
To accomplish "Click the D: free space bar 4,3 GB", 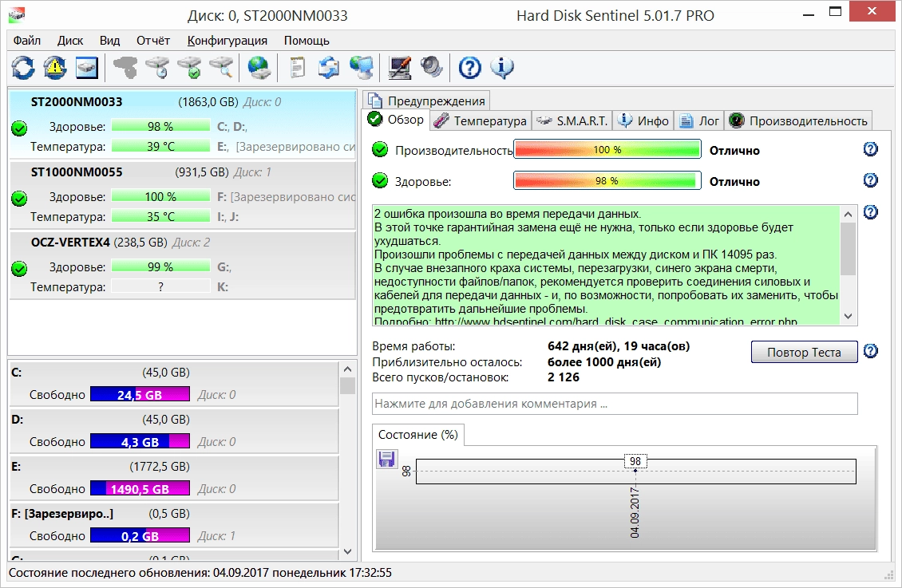I will tap(140, 441).
